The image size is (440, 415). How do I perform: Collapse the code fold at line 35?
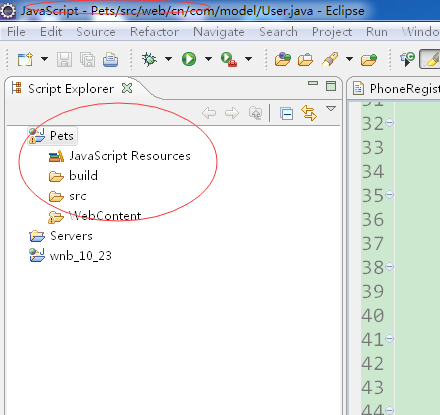389,194
